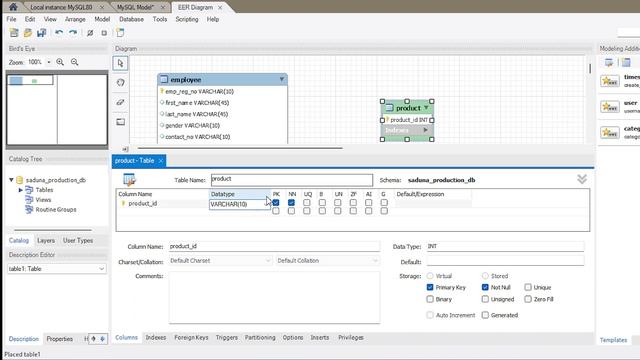Collapse table editor header double chevron
The width and height of the screenshot is (640, 360).
[582, 179]
